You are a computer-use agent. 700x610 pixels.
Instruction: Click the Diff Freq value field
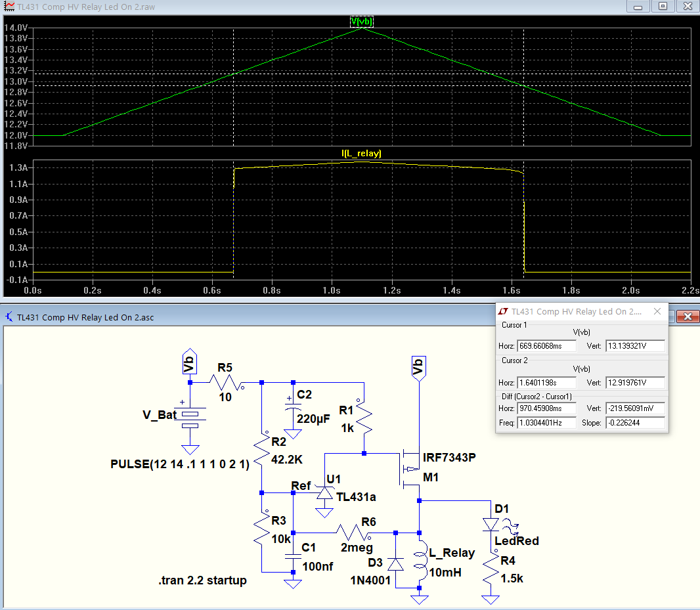click(546, 422)
